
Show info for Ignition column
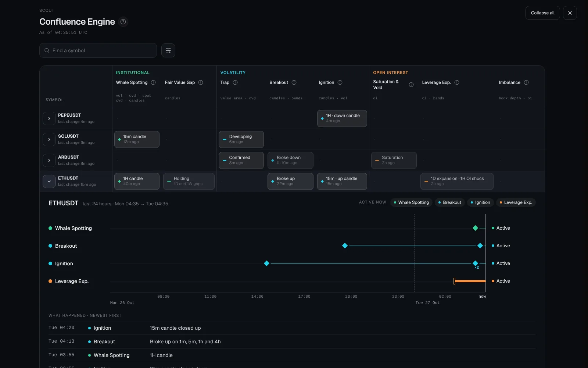pos(340,82)
